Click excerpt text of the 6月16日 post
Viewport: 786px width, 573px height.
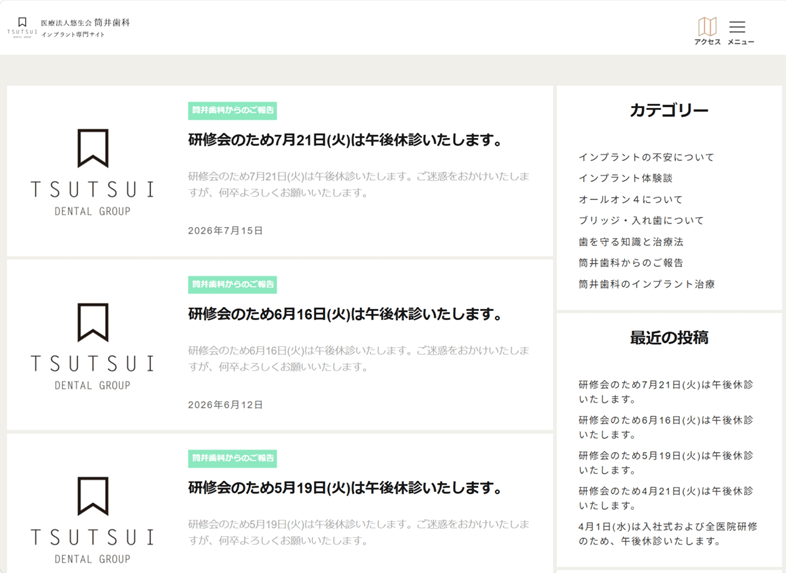pos(358,358)
